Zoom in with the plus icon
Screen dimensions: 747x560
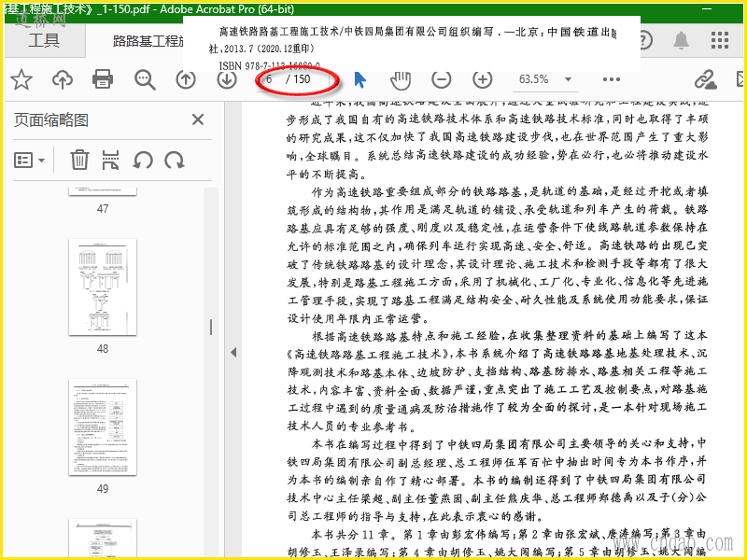[482, 79]
